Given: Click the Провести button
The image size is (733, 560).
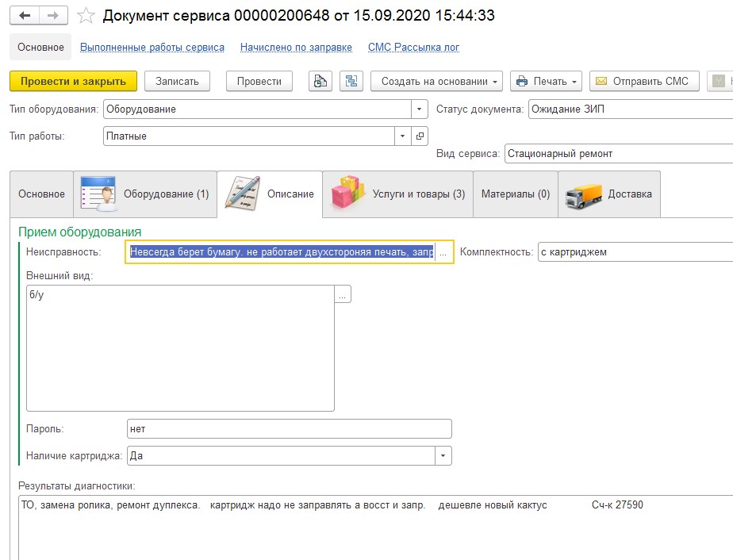Looking at the screenshot, I should point(259,82).
